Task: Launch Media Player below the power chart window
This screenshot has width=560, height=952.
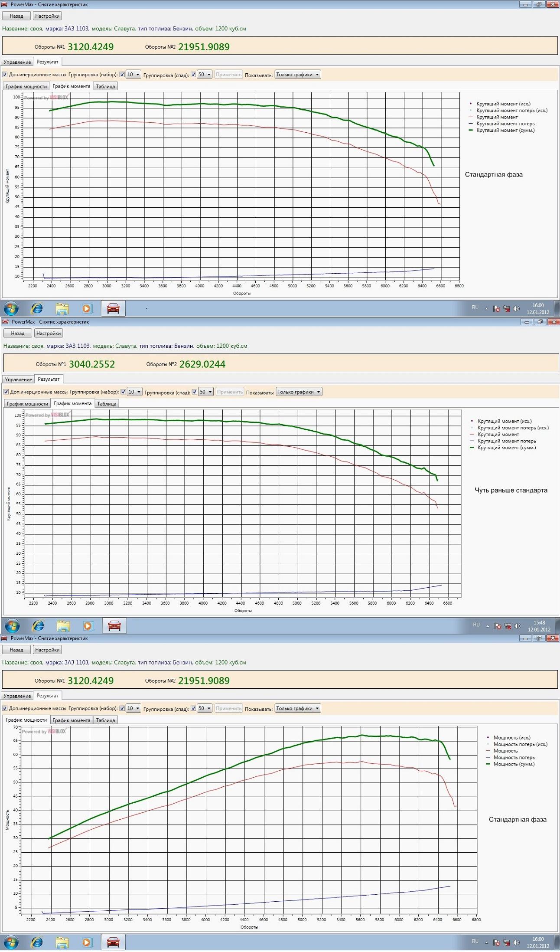Action: tap(87, 942)
